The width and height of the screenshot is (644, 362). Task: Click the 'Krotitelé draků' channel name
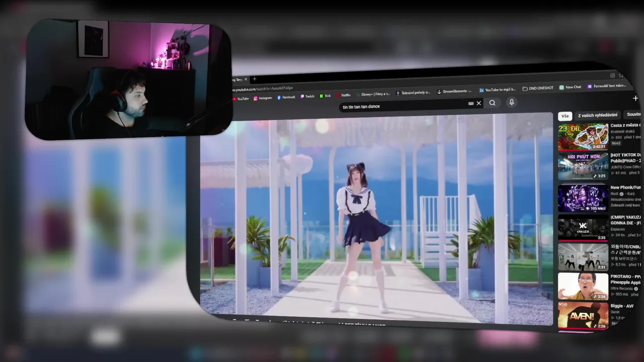623,131
